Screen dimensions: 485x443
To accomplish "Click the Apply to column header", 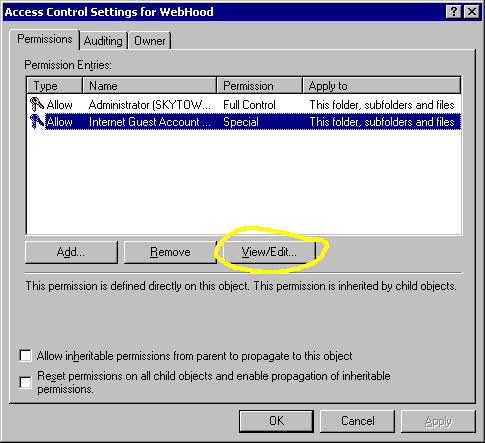I will pyautogui.click(x=382, y=86).
